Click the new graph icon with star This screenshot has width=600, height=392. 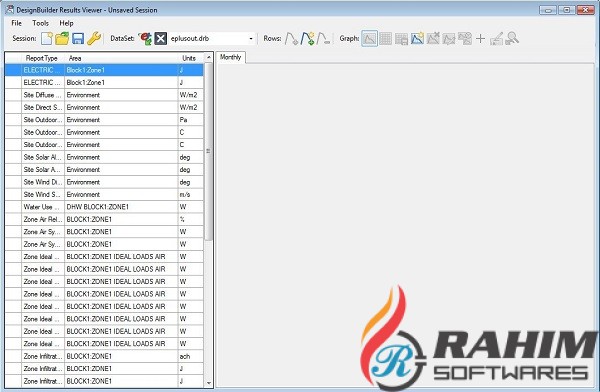(x=417, y=38)
